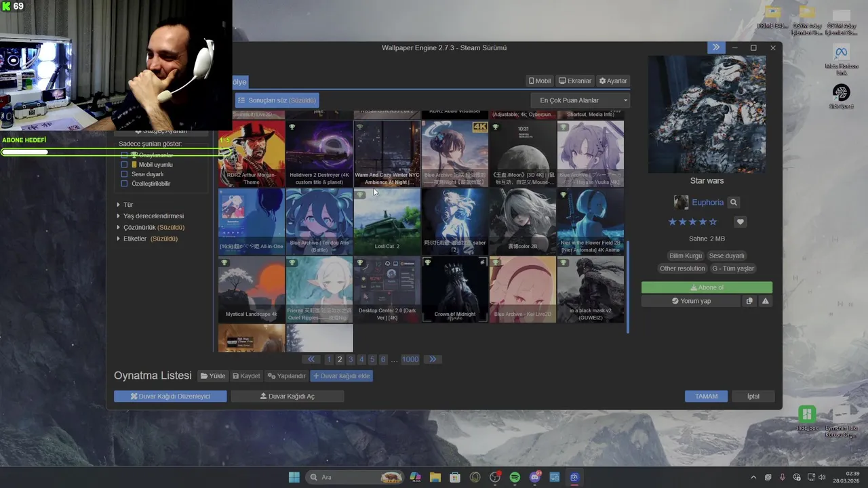Click green Abone ol subscribe button
The image size is (868, 488).
tap(707, 287)
